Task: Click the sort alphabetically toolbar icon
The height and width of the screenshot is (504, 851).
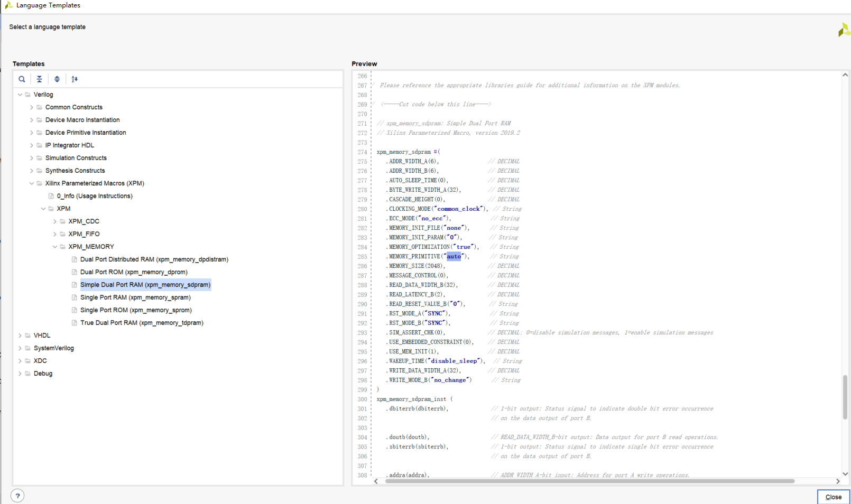Action: pos(75,79)
